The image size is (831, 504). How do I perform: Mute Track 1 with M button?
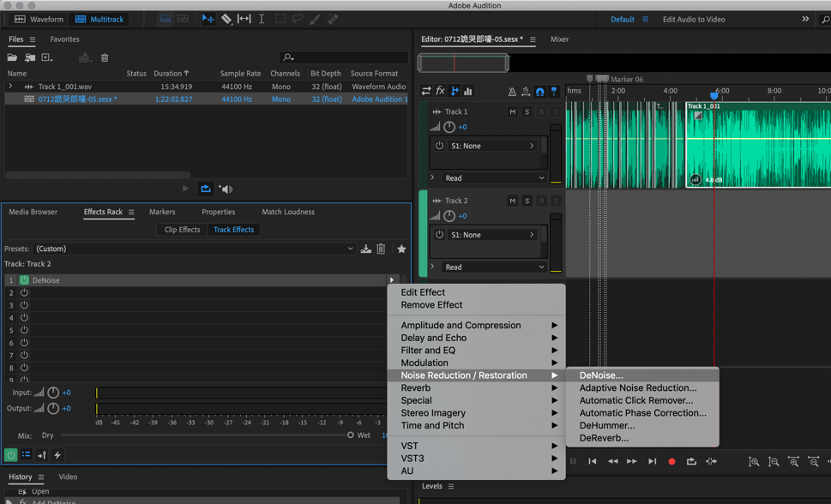[512, 111]
